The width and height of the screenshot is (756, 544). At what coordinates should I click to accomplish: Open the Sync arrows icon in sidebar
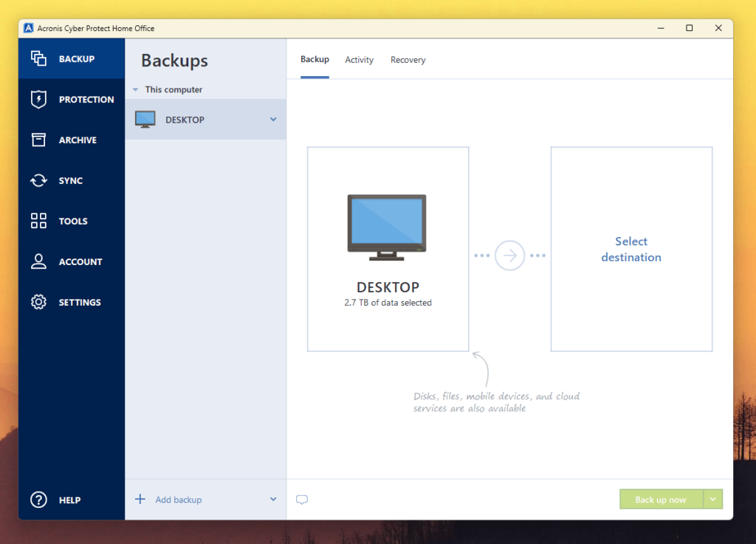38,181
